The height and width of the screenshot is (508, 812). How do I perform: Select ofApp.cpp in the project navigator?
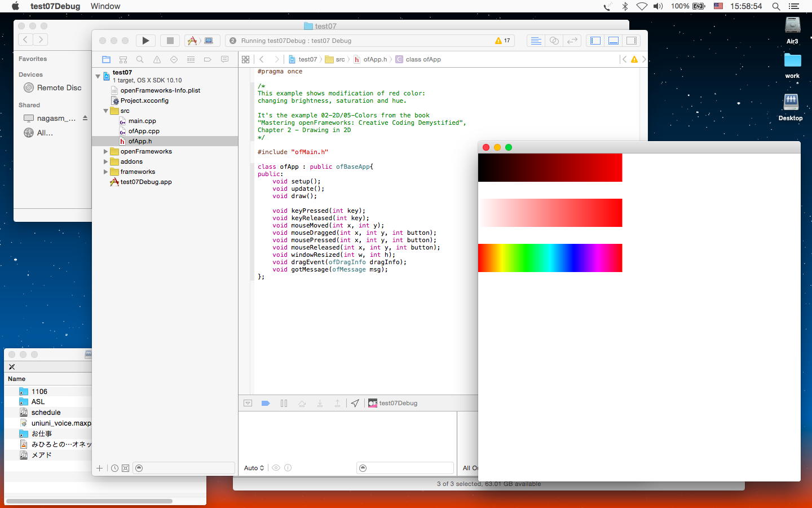144,131
